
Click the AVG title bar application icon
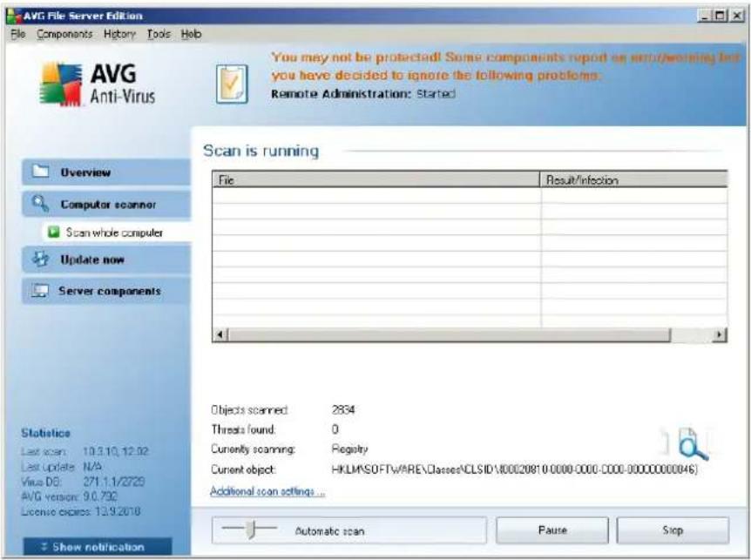coord(14,16)
